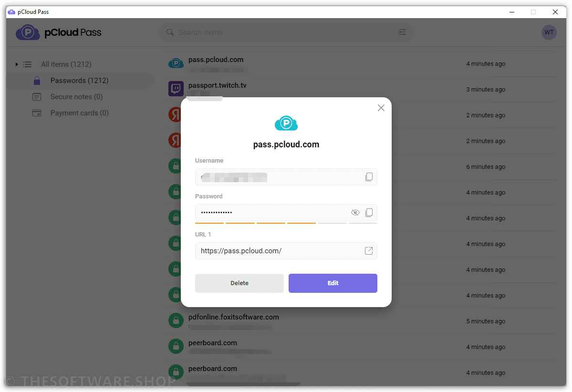Screen dimensions: 572x392
Task: Click the list icon beside All items
Action: pos(27,64)
